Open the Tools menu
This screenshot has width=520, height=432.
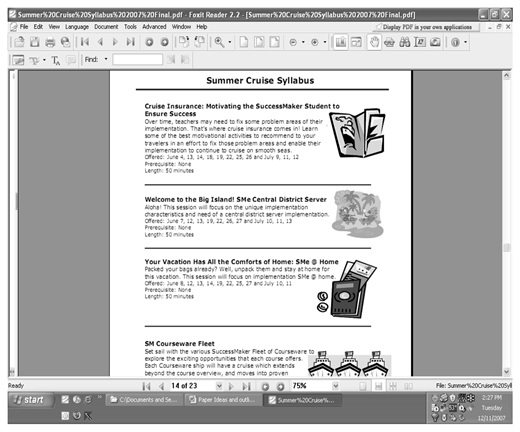click(x=130, y=27)
